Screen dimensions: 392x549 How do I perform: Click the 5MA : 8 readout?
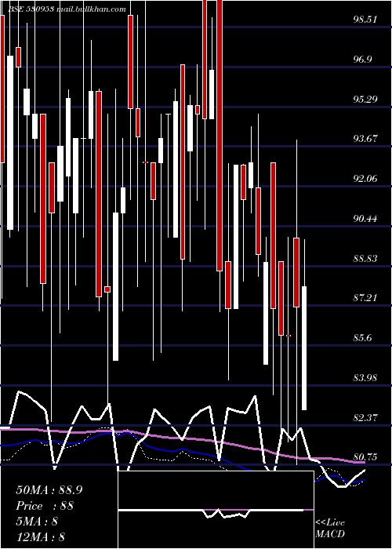[x=37, y=522]
